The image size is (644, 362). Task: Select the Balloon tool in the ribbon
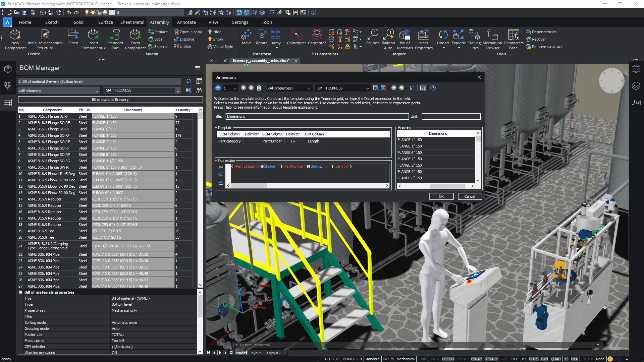[373, 35]
